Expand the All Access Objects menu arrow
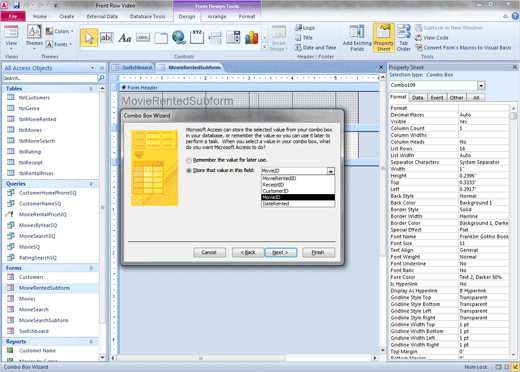Image resolution: width=520 pixels, height=372 pixels. pos(93,68)
